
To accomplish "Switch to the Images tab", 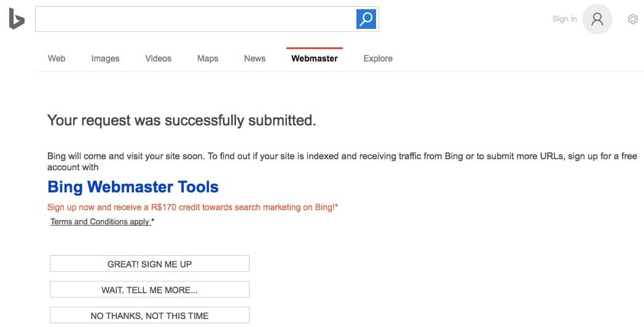I will click(x=105, y=58).
